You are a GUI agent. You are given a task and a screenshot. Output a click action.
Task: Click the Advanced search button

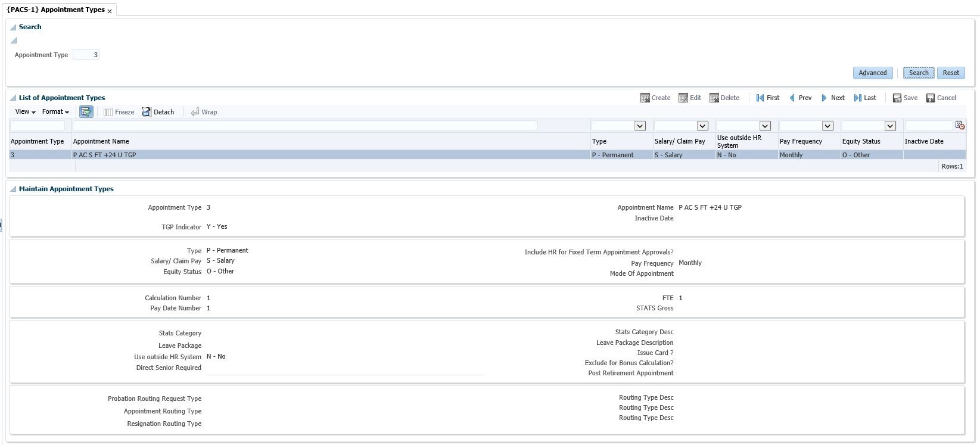[872, 73]
